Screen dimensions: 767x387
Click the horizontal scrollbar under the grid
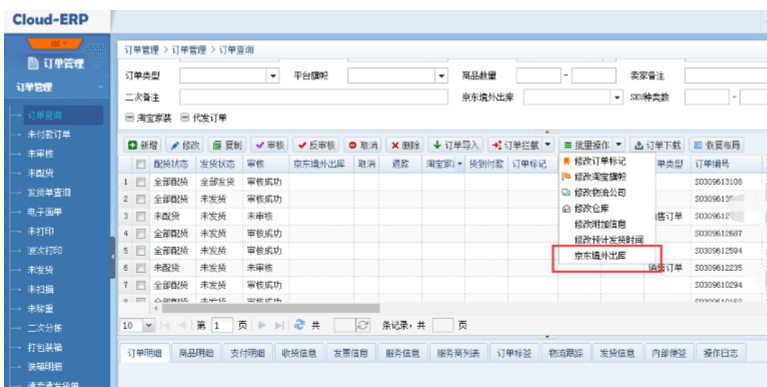pos(271,308)
